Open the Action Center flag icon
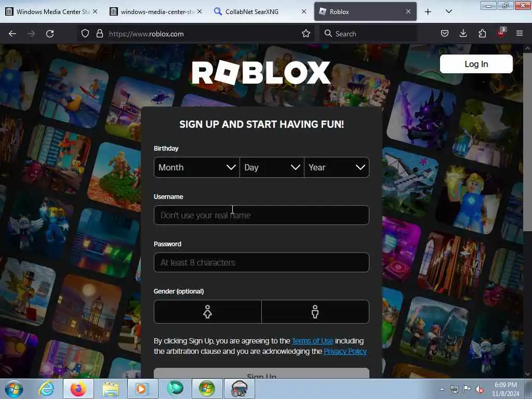The width and height of the screenshot is (532, 399). pos(467,389)
